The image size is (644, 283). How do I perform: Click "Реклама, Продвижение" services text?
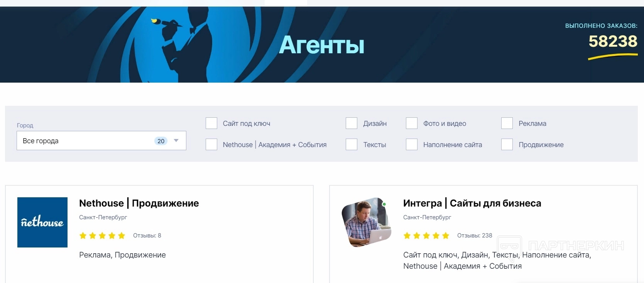pyautogui.click(x=122, y=255)
